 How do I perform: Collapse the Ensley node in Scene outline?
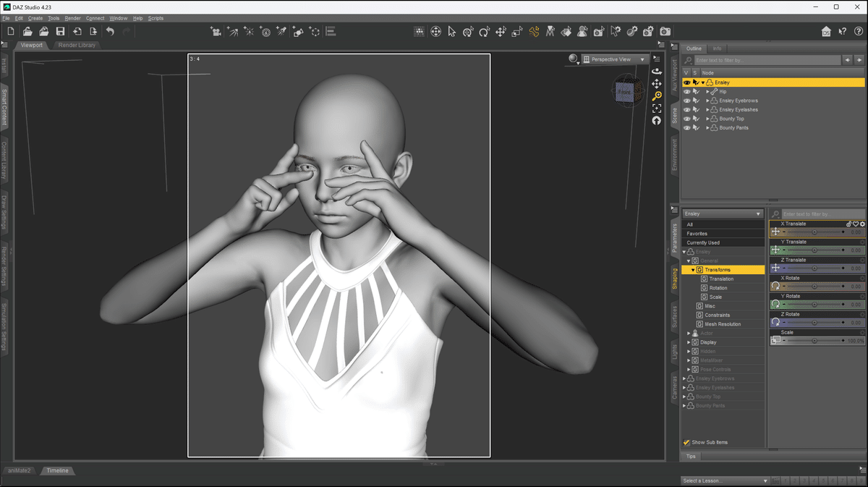[702, 82]
